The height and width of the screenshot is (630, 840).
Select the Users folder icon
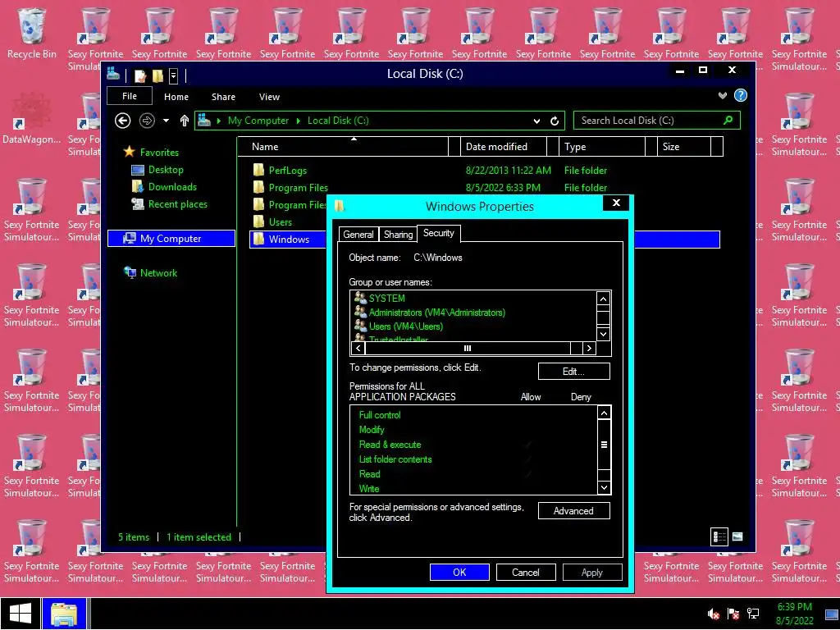(x=258, y=221)
